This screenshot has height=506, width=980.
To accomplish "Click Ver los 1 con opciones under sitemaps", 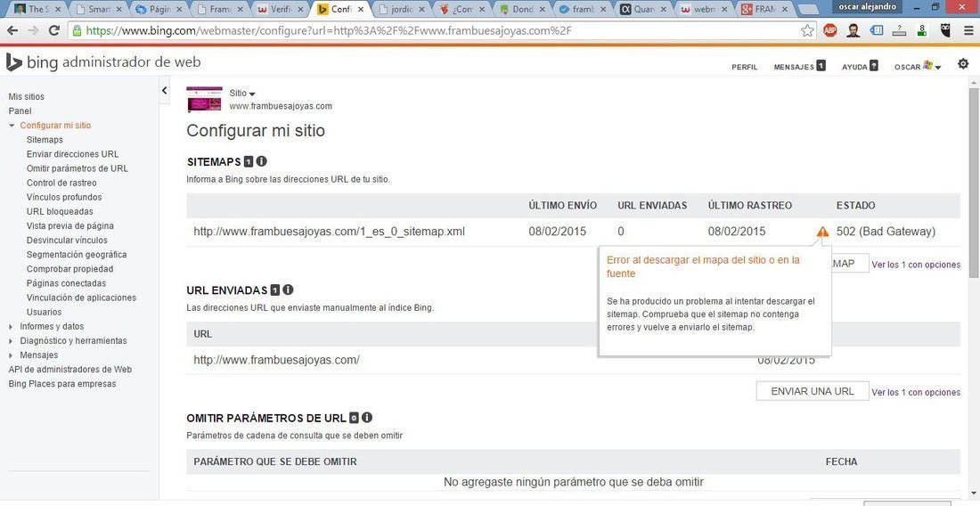I will pyautogui.click(x=916, y=265).
